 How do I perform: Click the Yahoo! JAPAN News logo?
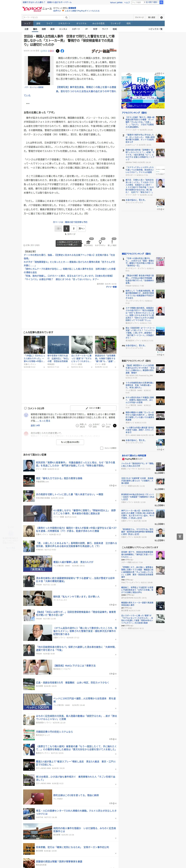click(37, 9)
